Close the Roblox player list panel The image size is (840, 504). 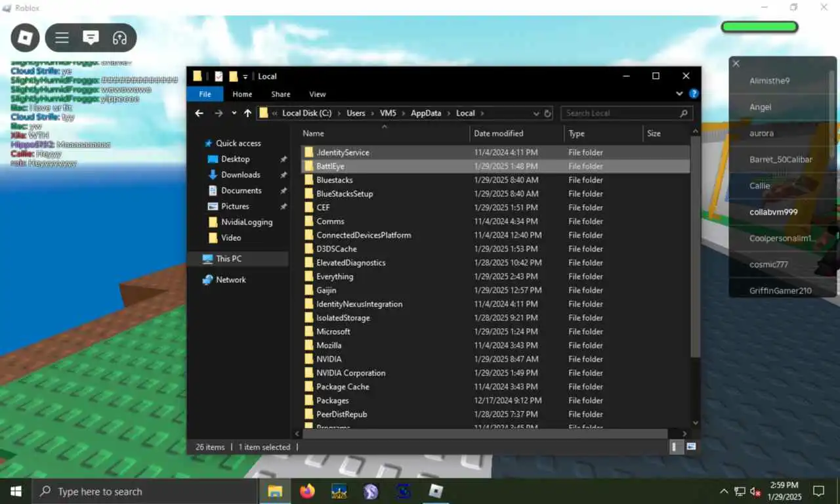tap(736, 64)
